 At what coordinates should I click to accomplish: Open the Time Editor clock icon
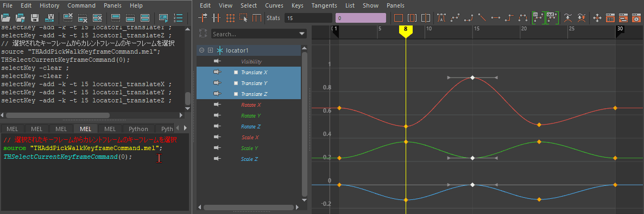click(636, 18)
